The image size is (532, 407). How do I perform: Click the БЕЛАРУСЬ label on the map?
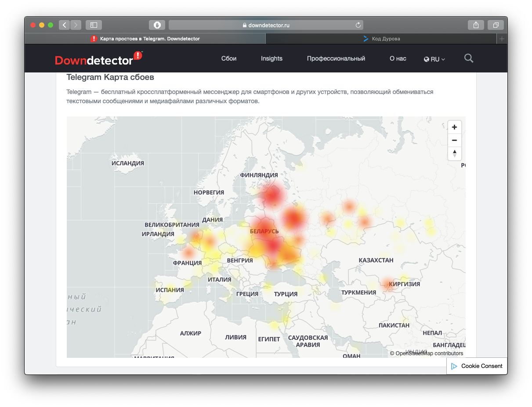264,231
